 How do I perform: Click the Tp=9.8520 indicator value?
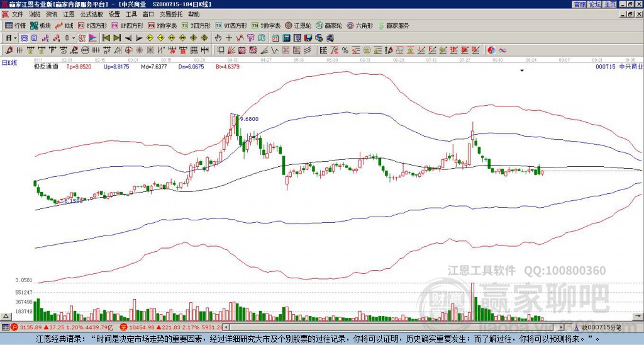coord(79,67)
